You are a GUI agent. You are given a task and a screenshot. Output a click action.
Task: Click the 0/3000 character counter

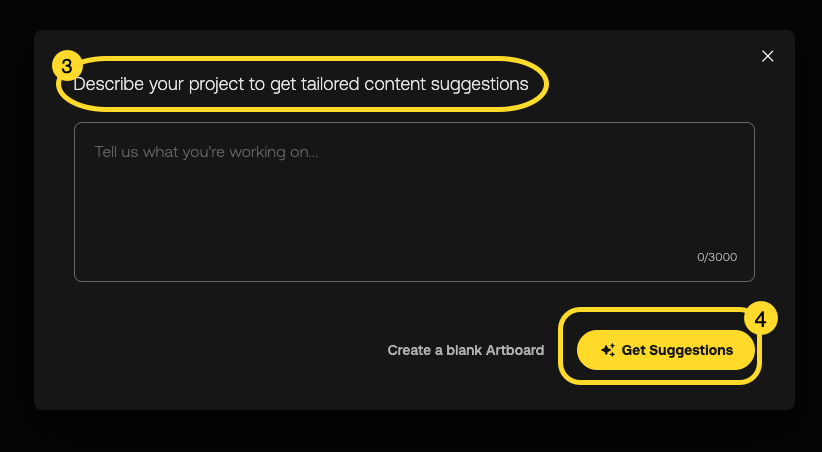717,257
